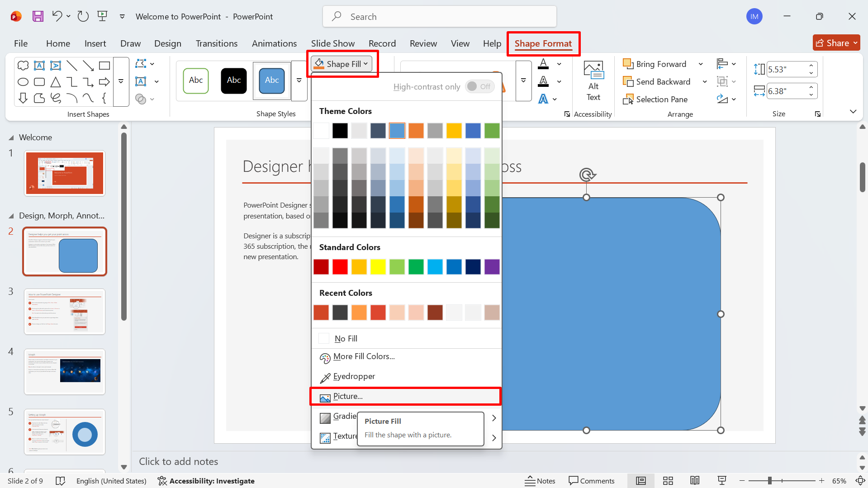
Task: Open Send Backward dropdown arrow
Action: point(705,82)
